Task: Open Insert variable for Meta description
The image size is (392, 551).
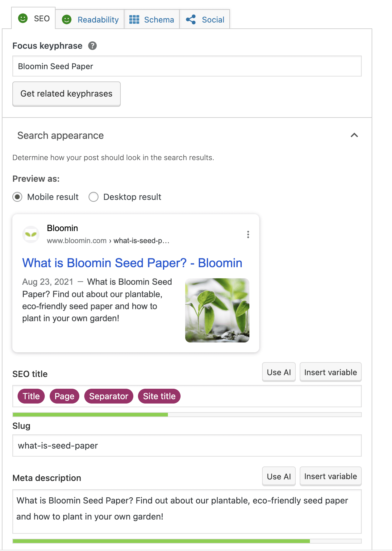Action: pyautogui.click(x=331, y=476)
